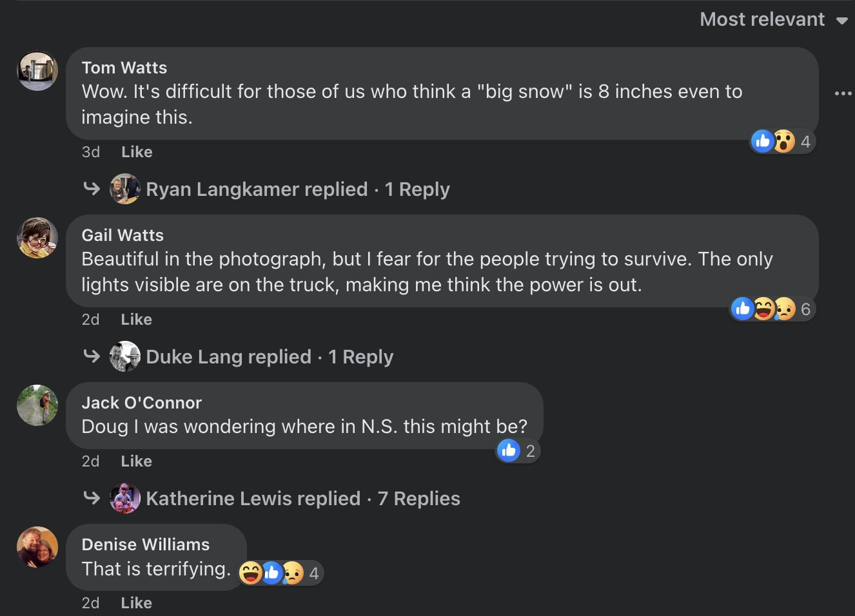Screen dimensions: 855x616
Task: Open Tom Watts' profile picture
Action: point(37,71)
